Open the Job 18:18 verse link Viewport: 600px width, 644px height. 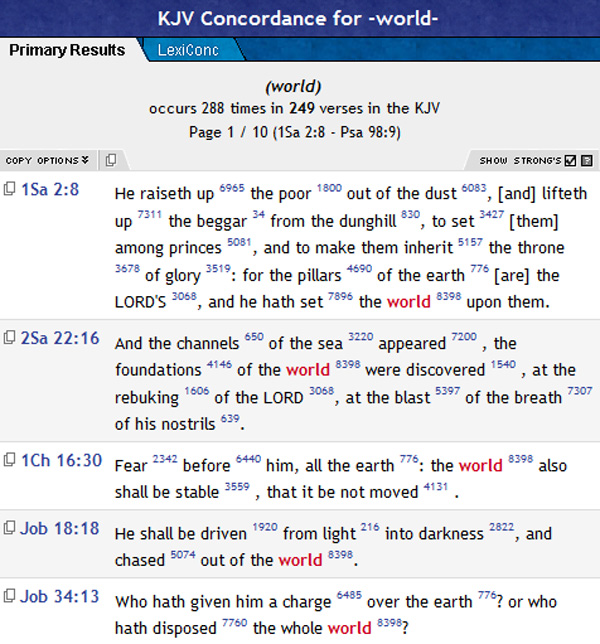[x=60, y=528]
